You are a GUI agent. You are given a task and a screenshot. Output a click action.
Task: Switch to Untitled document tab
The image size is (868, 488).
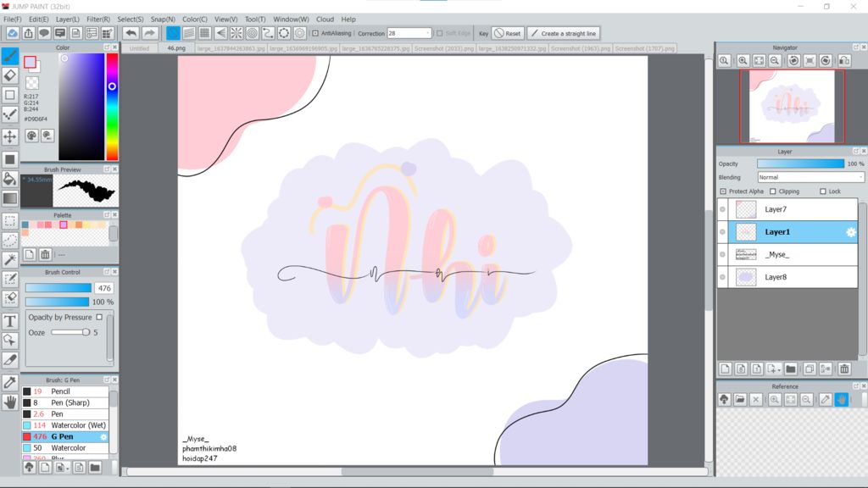tap(139, 48)
